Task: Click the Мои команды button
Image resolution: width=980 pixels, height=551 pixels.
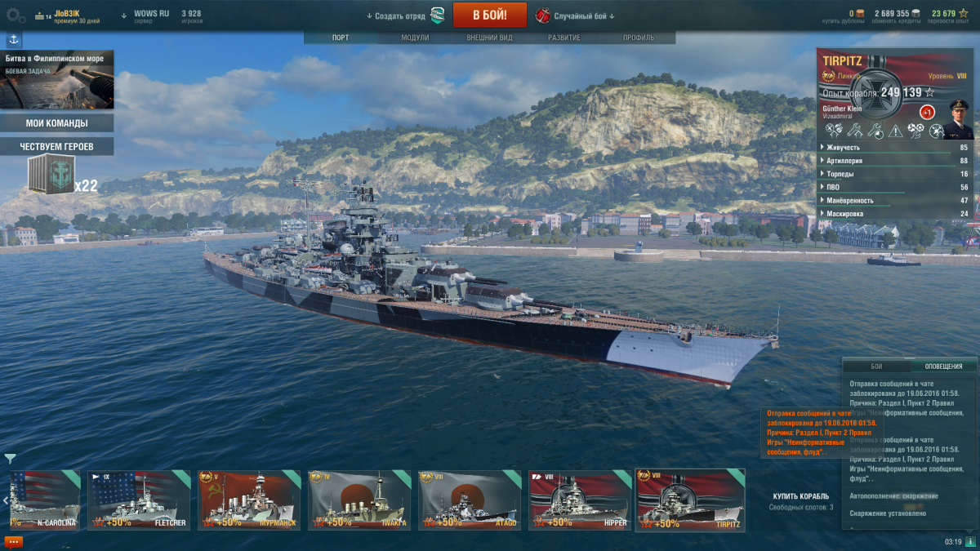Action: pos(57,123)
